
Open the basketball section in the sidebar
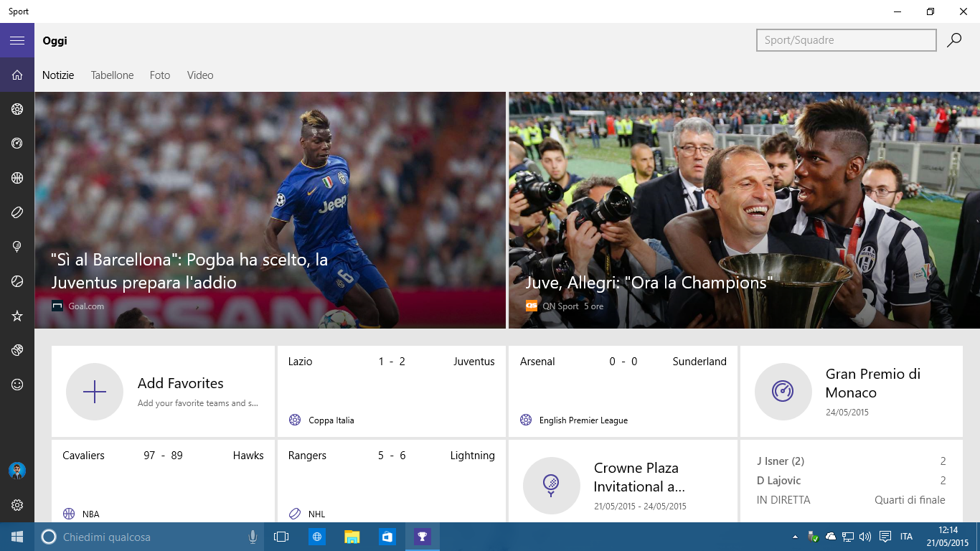(17, 178)
